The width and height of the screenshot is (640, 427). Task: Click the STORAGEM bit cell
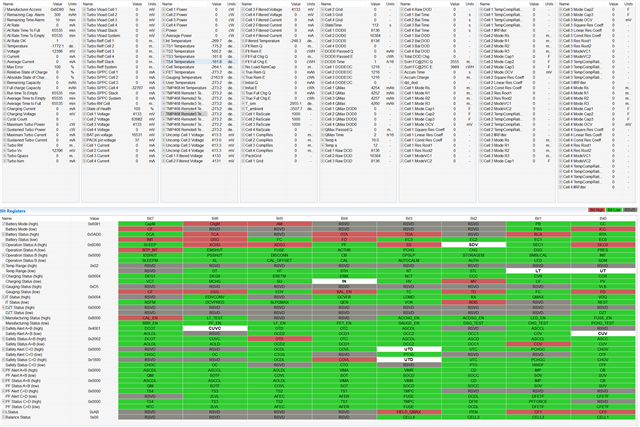coord(473,256)
